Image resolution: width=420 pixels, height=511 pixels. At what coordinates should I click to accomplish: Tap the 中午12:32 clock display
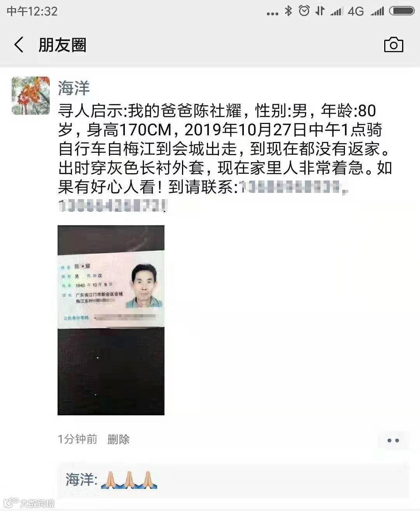click(x=32, y=11)
